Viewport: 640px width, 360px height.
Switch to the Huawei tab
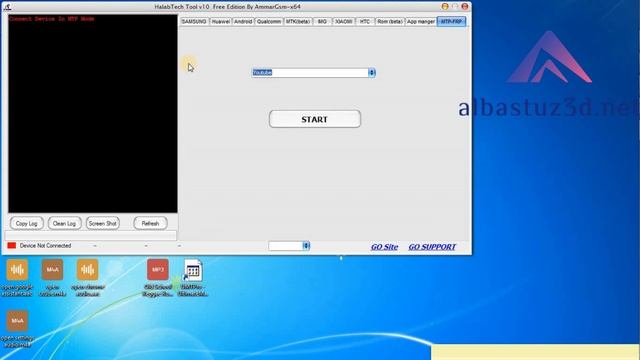point(220,21)
